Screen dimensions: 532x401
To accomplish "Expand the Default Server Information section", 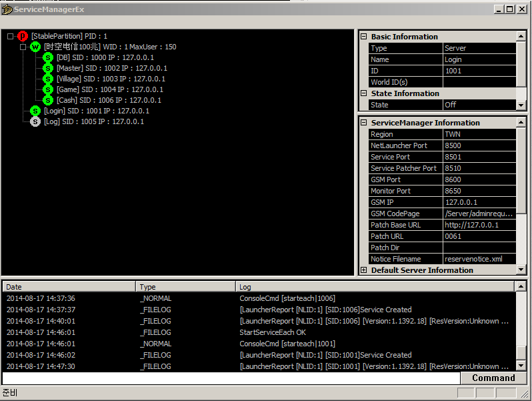I will 364,270.
